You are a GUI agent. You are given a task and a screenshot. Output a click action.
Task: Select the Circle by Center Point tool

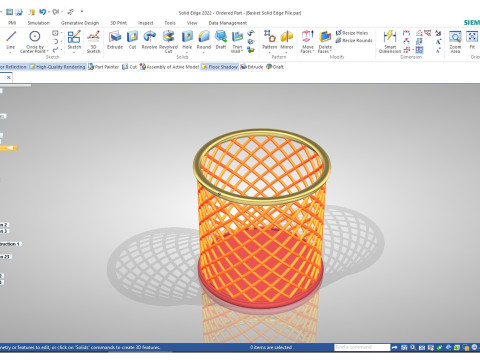point(35,40)
